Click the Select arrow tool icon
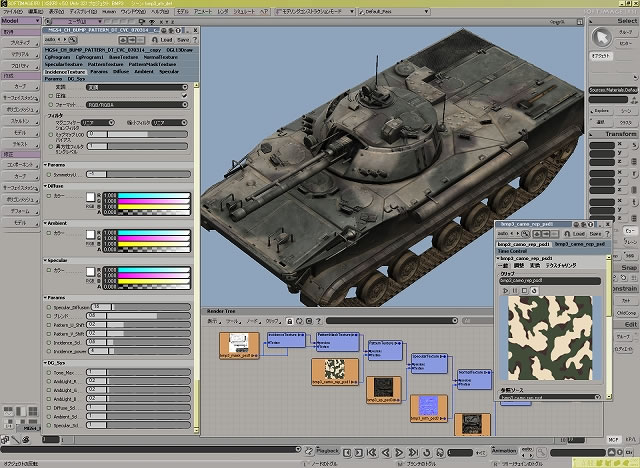 coord(602,39)
